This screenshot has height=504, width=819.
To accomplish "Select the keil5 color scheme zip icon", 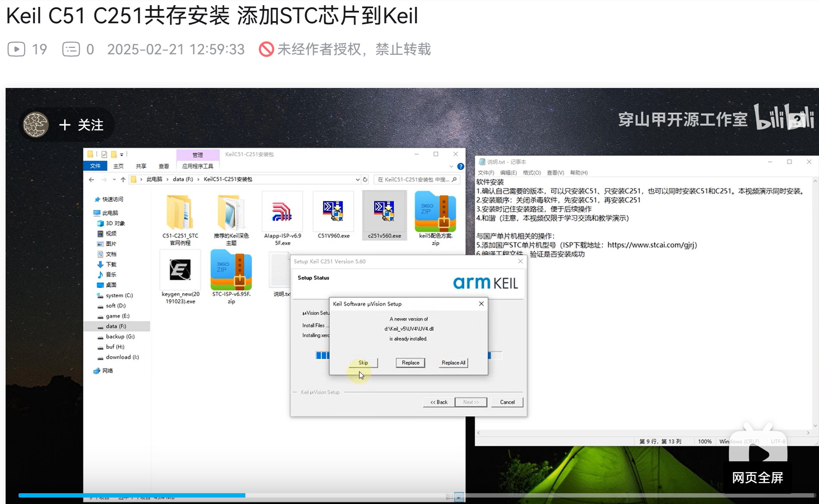I will click(x=435, y=212).
